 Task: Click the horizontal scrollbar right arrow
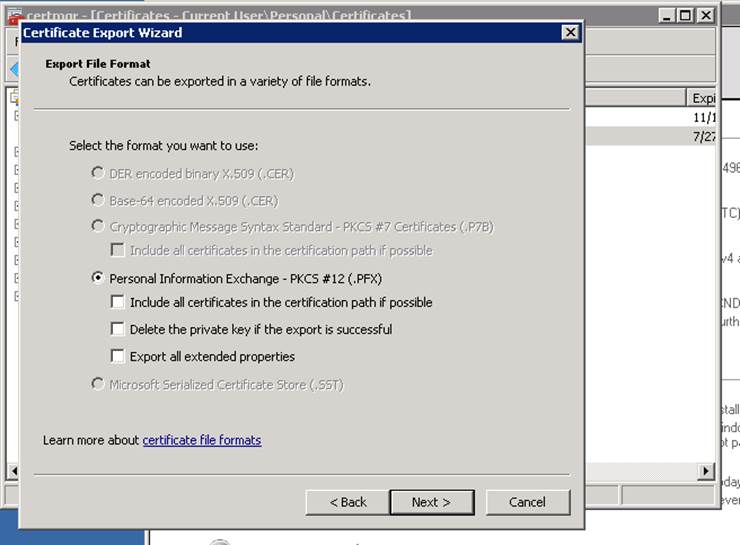706,471
